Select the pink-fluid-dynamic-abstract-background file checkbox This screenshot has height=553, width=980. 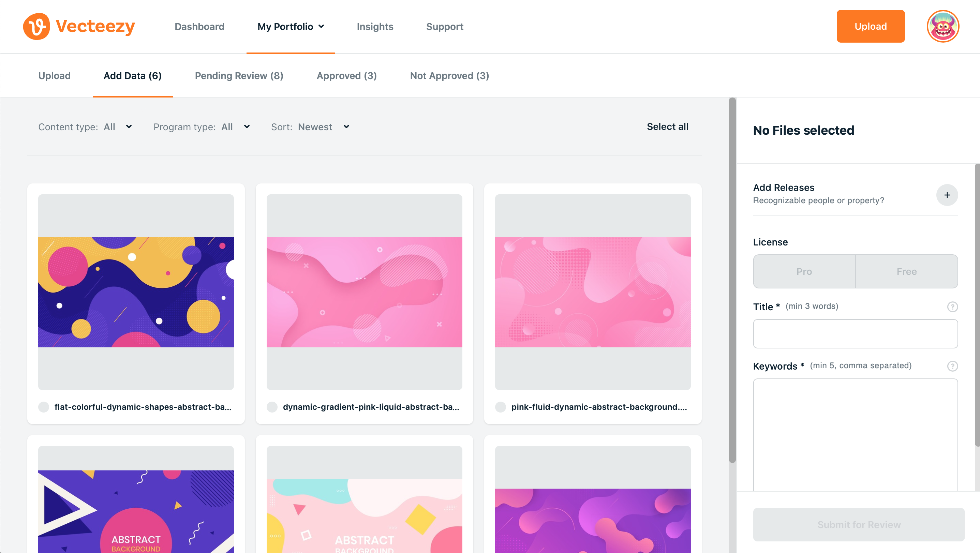click(500, 407)
